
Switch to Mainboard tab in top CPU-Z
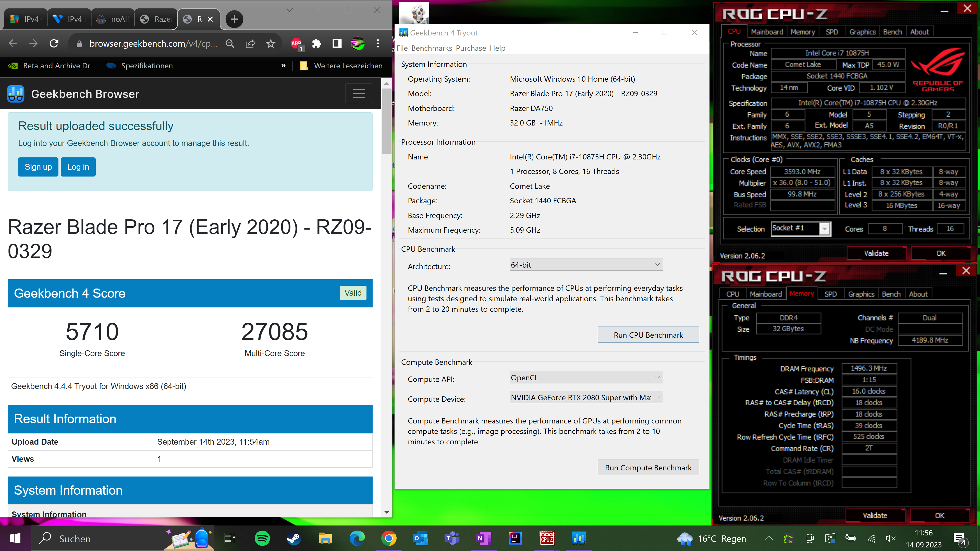[767, 32]
